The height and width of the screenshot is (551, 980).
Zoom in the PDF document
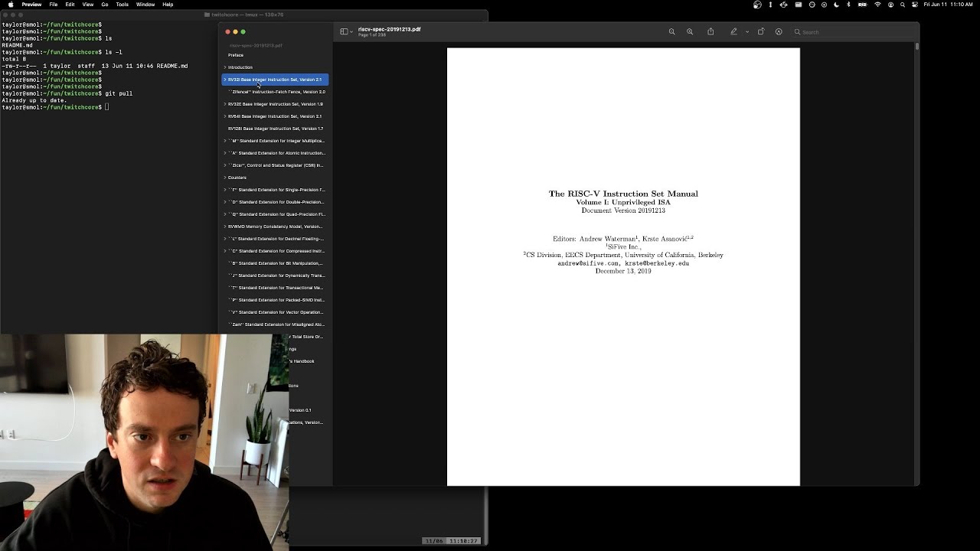690,31
